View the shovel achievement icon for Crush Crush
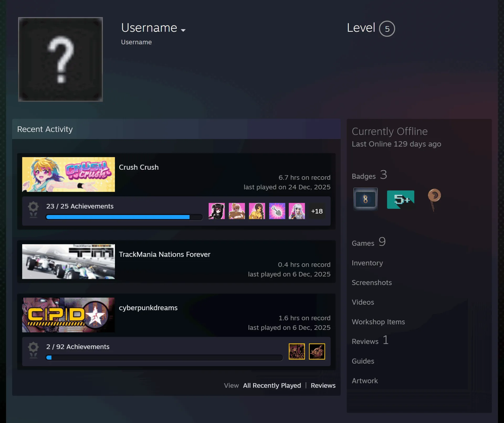This screenshot has width=504, height=423. [x=277, y=211]
